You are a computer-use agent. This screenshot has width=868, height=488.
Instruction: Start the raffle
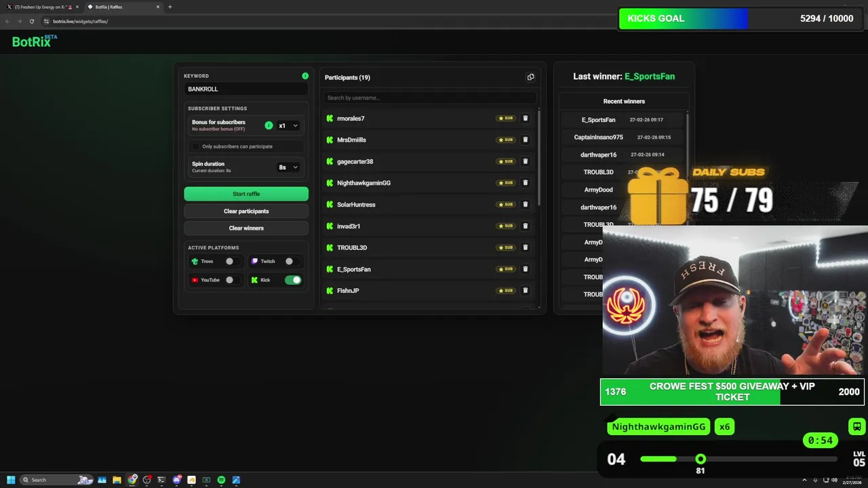tap(246, 194)
